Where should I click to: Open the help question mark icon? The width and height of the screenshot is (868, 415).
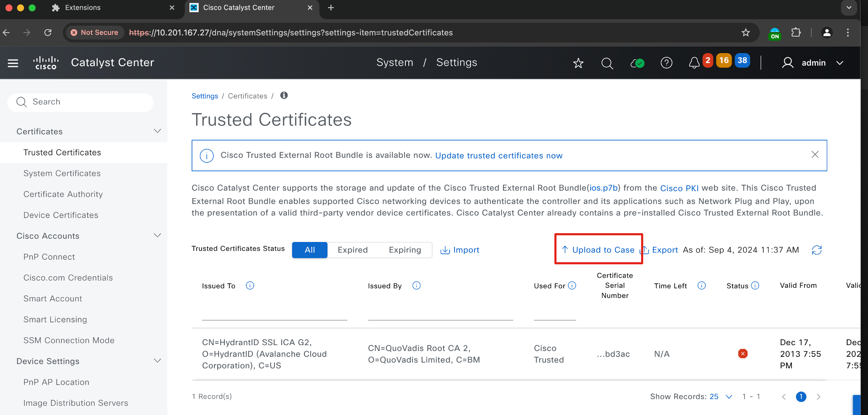[x=666, y=63]
